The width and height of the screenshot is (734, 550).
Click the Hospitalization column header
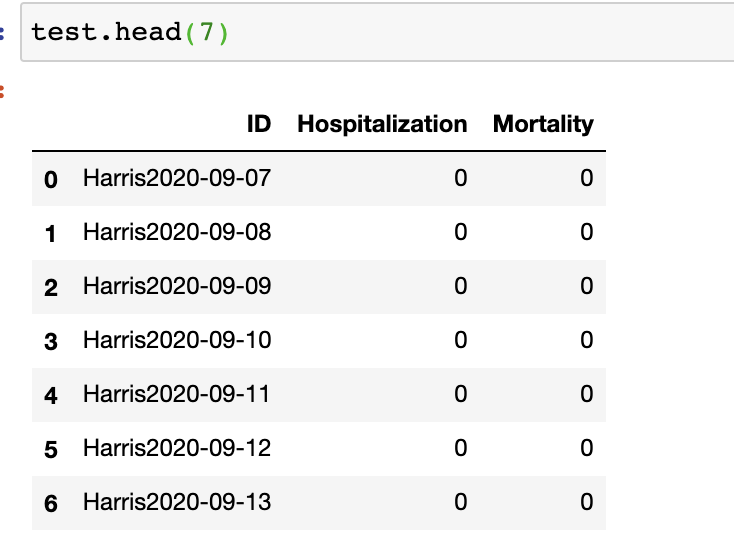click(382, 124)
